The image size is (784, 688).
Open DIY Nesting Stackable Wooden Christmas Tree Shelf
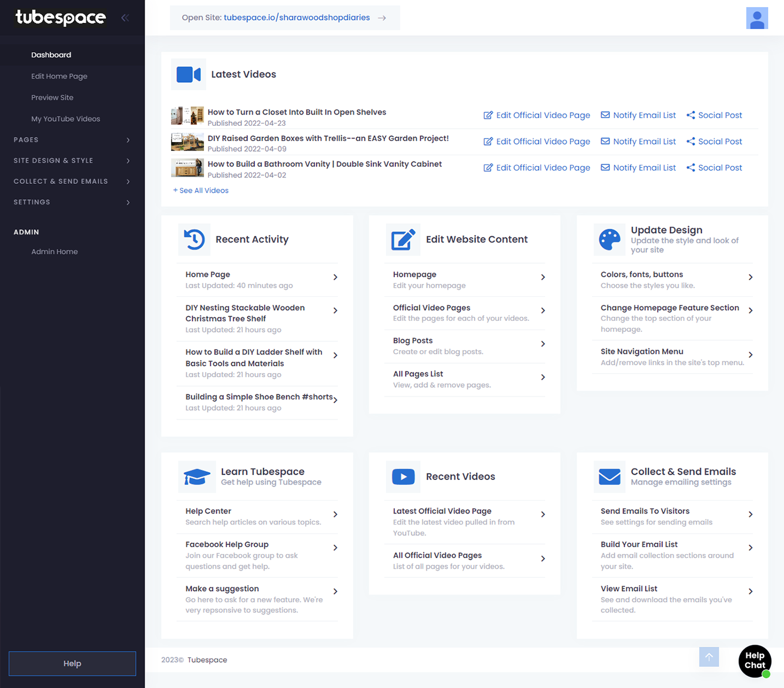pos(257,319)
